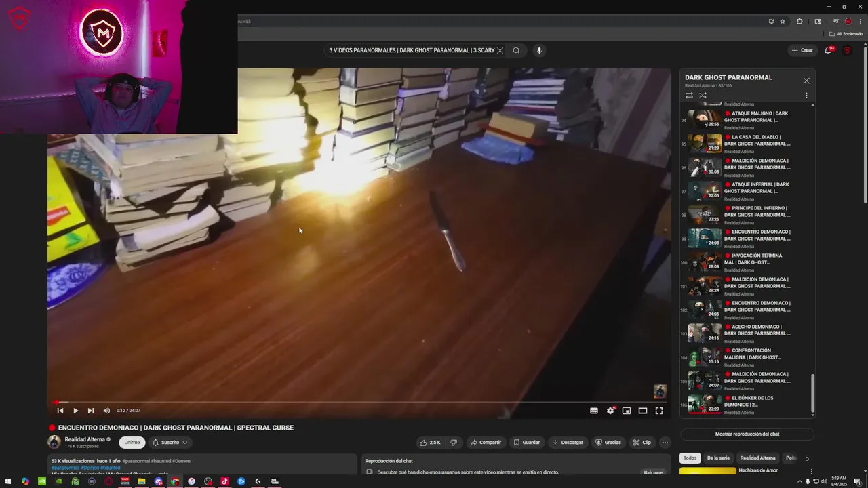Skip to previous video in player

click(x=60, y=411)
